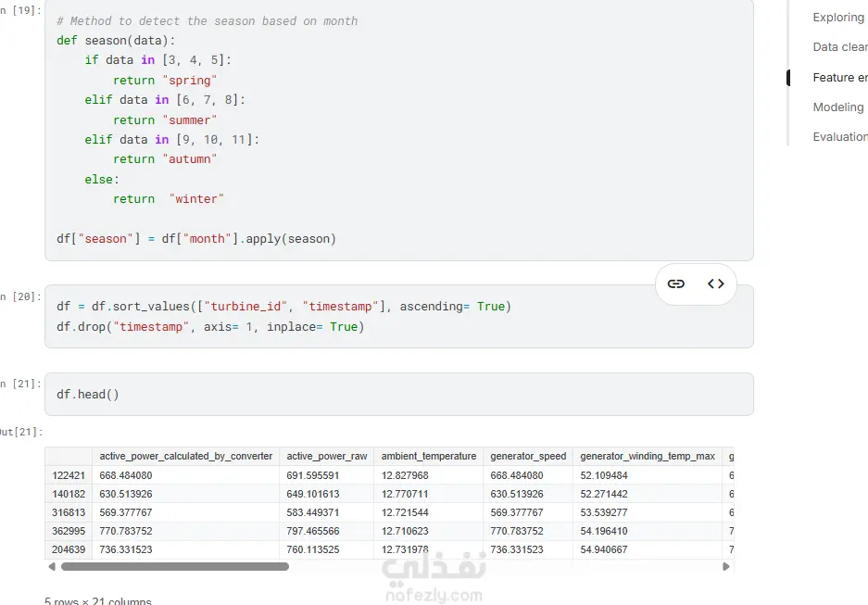Screen dimensions: 868x605
Task: Select the generator_speed column header
Action: point(528,456)
